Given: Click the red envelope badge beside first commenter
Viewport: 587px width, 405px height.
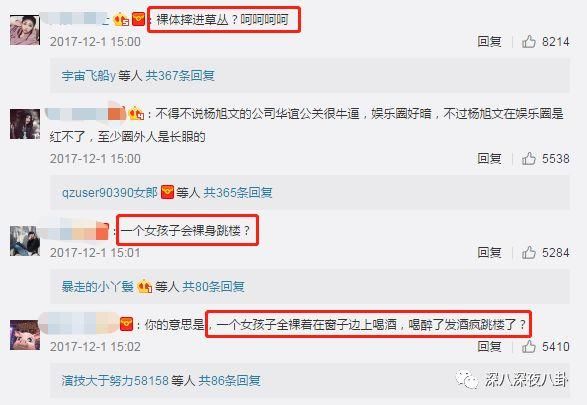Looking at the screenshot, I should [x=138, y=19].
